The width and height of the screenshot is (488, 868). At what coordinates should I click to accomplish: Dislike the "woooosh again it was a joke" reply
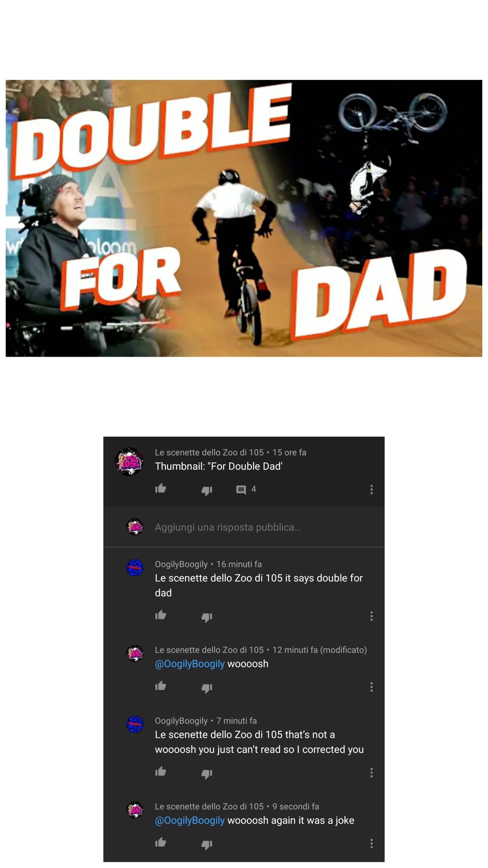(x=207, y=845)
